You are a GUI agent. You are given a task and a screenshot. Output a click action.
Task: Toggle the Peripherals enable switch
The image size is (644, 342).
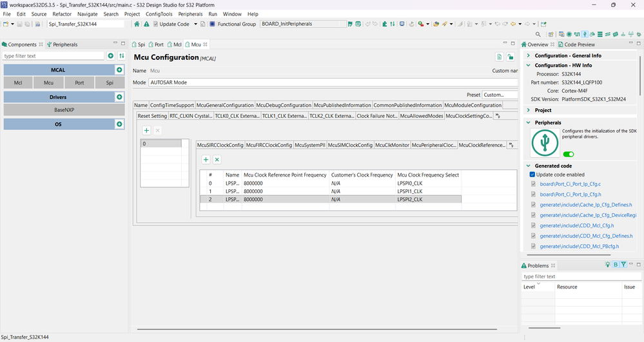coord(569,155)
